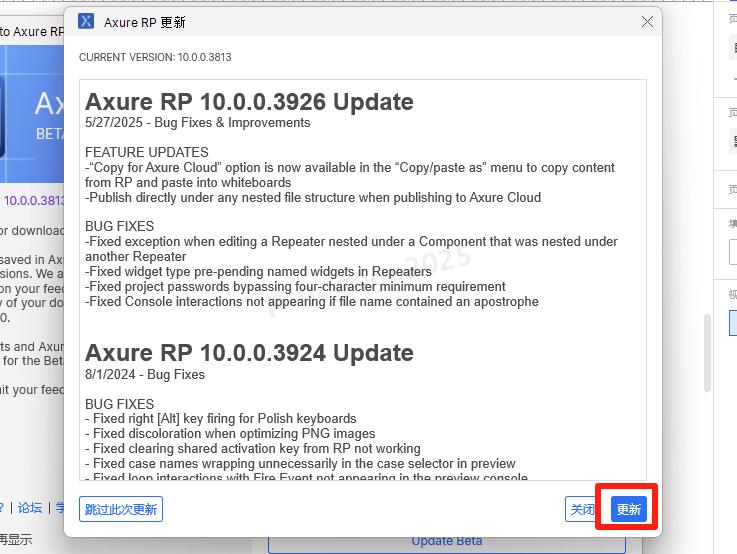This screenshot has height=554, width=737.
Task: Click the Fixed Console interactions not appearing note
Action: pos(312,302)
